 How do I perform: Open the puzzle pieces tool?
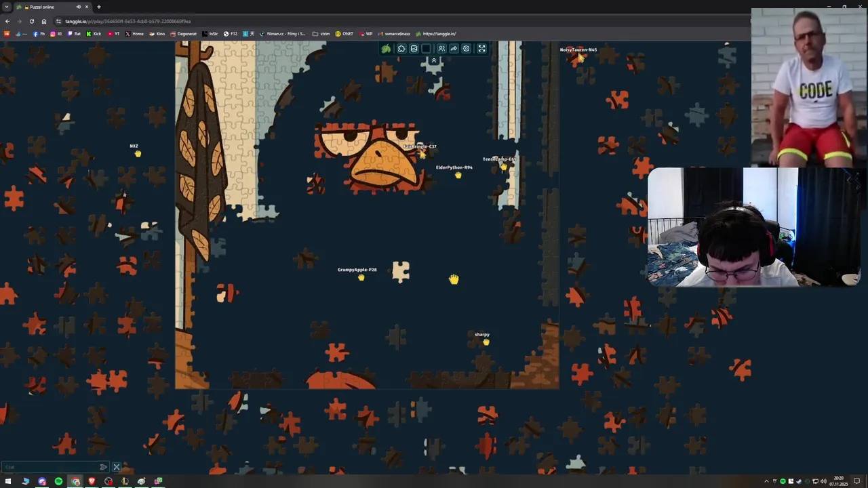[x=401, y=49]
